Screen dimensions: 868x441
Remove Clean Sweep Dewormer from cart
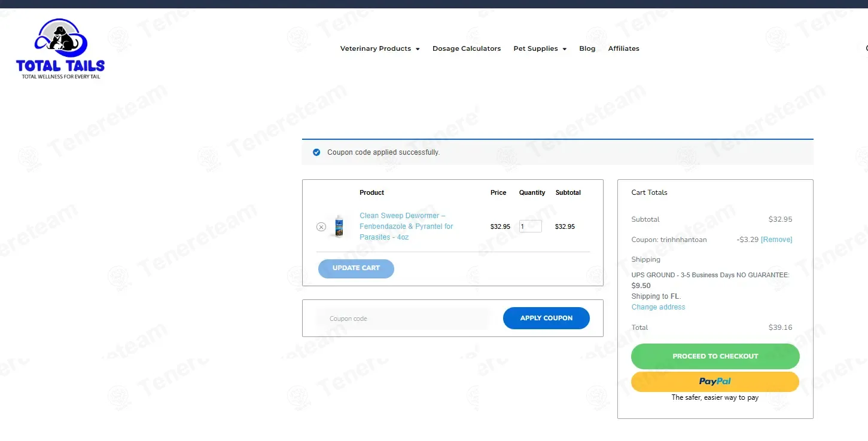[321, 226]
